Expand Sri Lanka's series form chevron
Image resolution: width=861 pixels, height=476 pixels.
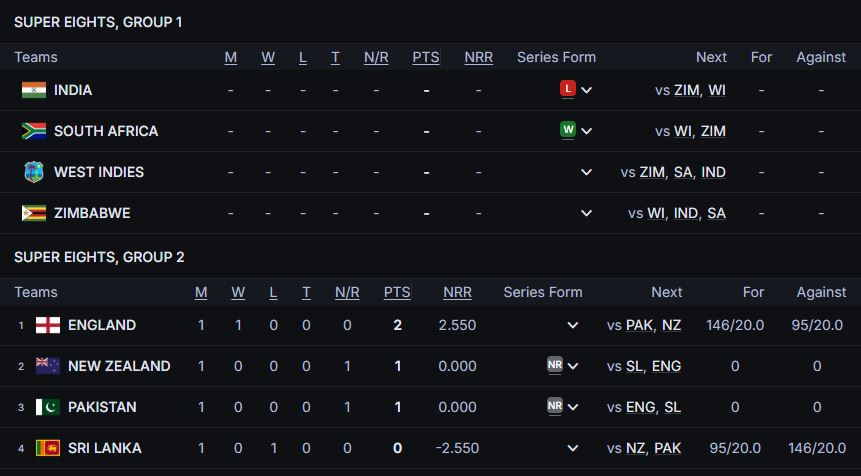(x=573, y=448)
